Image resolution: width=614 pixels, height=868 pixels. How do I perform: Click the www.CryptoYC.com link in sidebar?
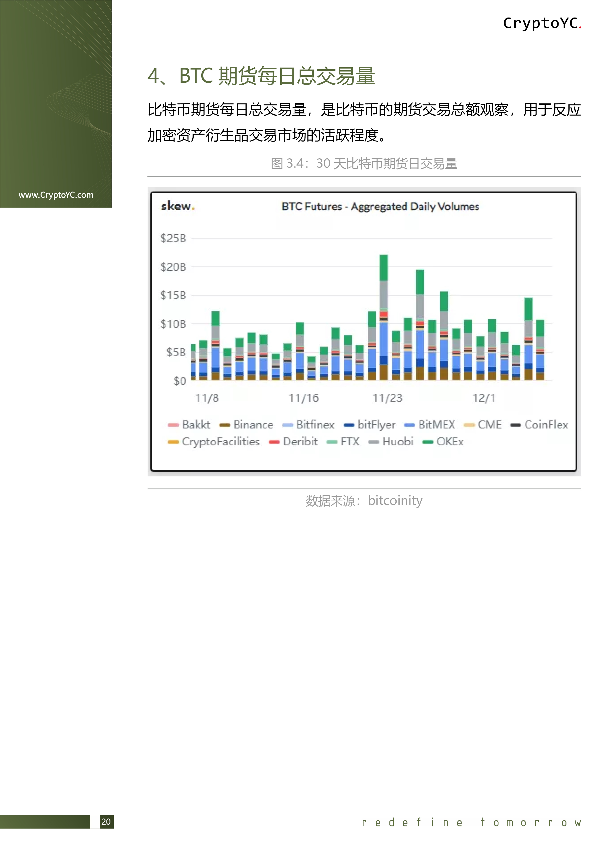pyautogui.click(x=56, y=195)
